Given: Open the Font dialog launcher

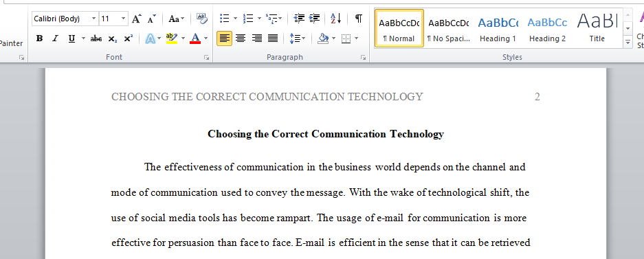Looking at the screenshot, I should 206,58.
